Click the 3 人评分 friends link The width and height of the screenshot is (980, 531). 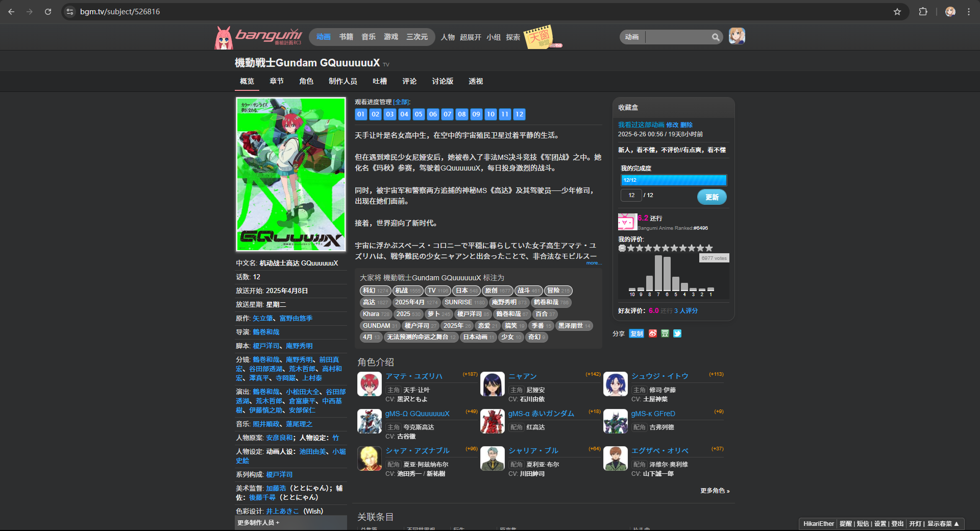coord(686,310)
